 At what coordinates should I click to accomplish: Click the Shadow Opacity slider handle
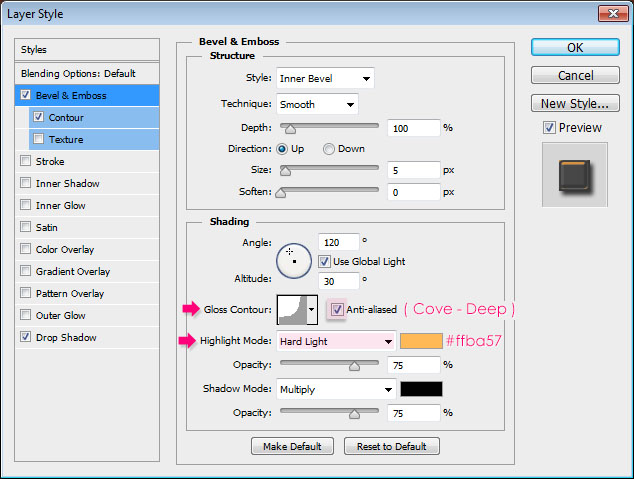(x=354, y=414)
